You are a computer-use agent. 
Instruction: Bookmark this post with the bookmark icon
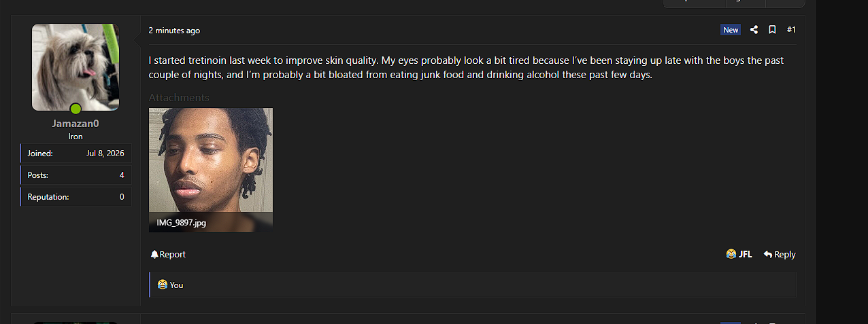point(772,30)
